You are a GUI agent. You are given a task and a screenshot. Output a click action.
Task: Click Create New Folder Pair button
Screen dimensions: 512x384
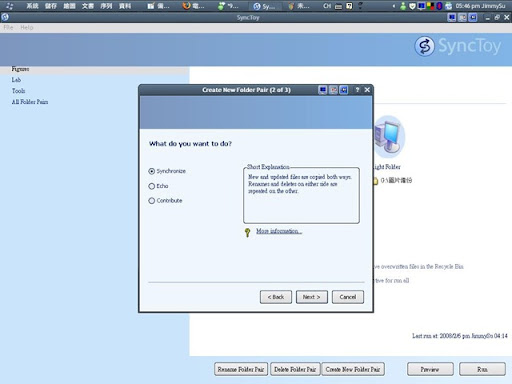tap(353, 369)
